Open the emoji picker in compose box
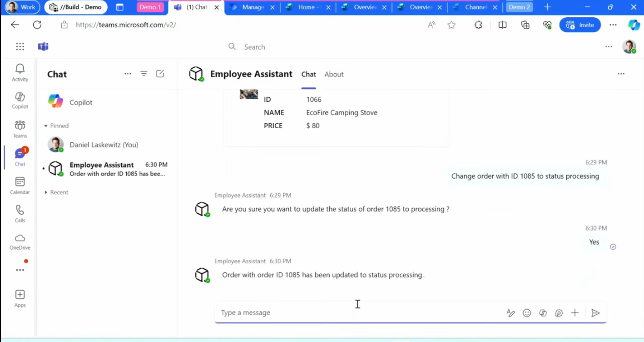644x342 pixels. point(527,313)
